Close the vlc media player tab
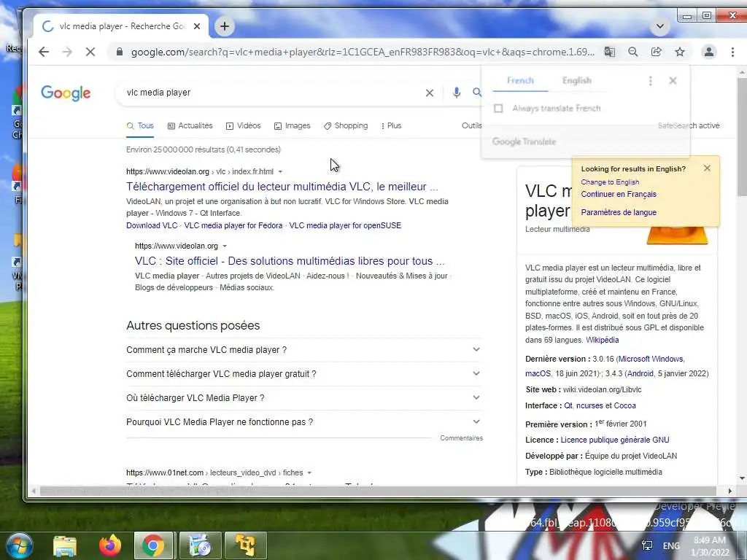Screen dimensions: 747x560 click(197, 26)
